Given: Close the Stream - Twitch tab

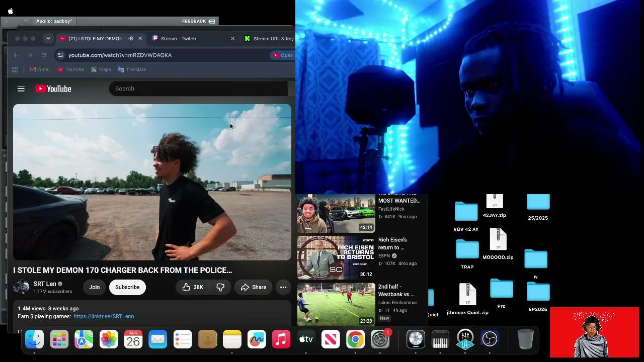Looking at the screenshot, I should click(x=232, y=39).
